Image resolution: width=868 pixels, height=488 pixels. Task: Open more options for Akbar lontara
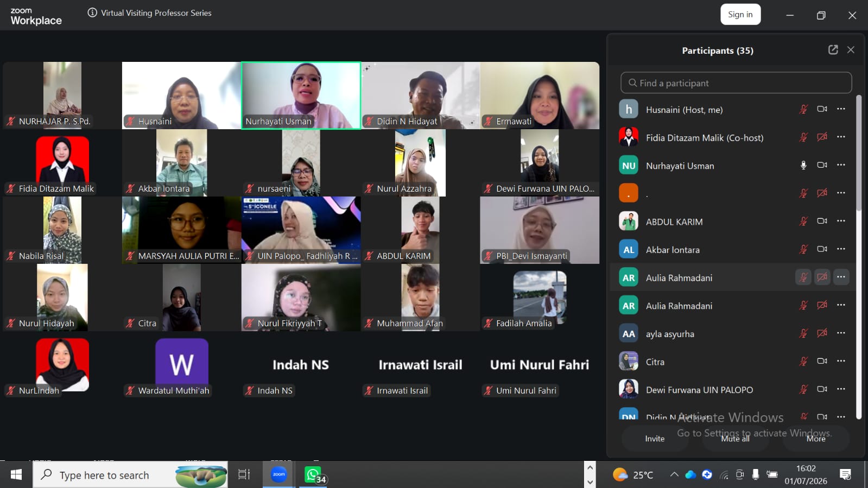coord(841,249)
